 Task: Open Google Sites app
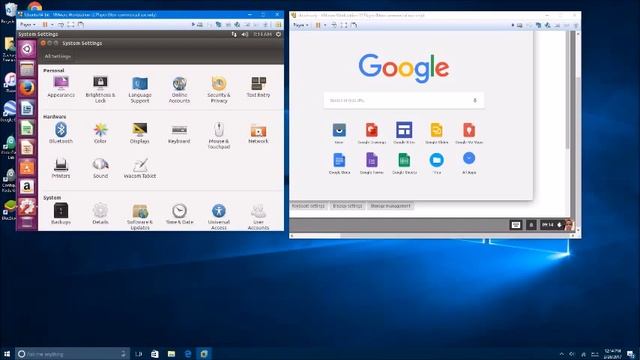click(404, 133)
